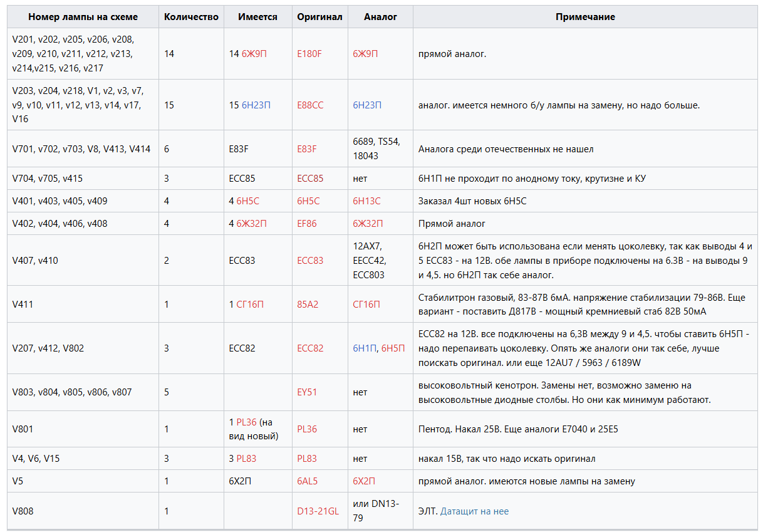
Task: Follow the red ECC85 link in Оригинал column
Action: pos(310,179)
